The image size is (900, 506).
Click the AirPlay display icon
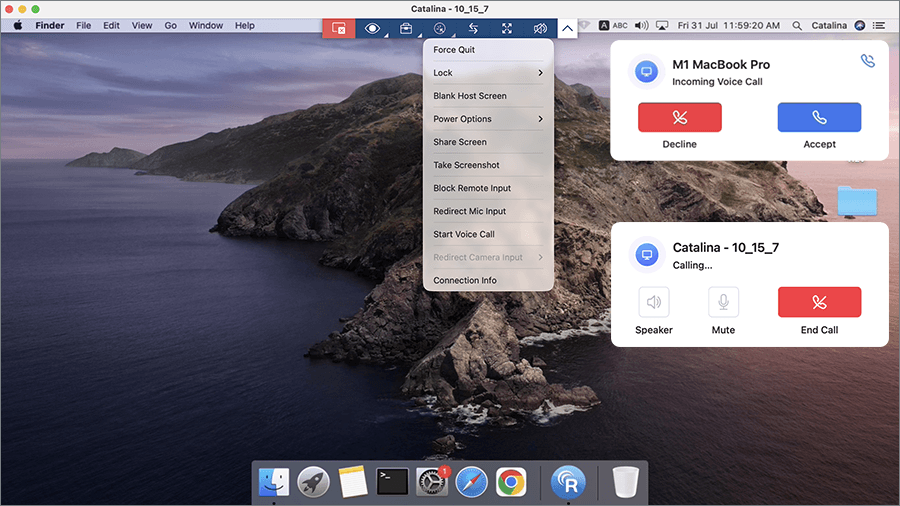662,25
